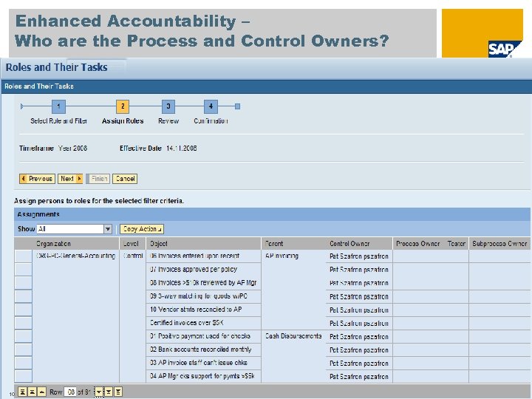Move down one row in table

(x=99, y=392)
